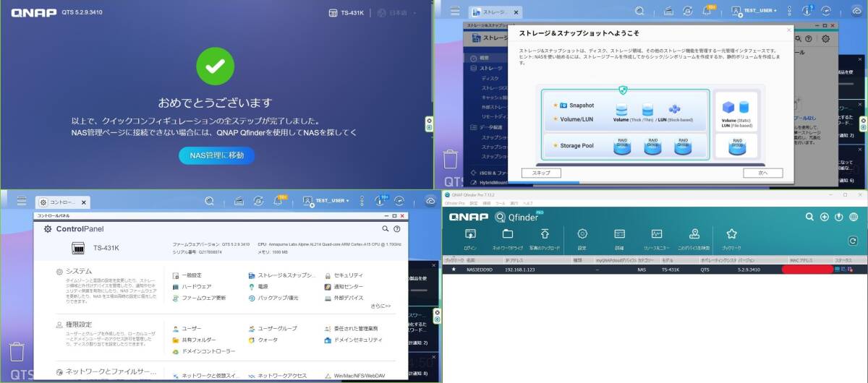The width and height of the screenshot is (868, 383).
Task: Open 共有フォルダー in Control Panel
Action: tap(194, 340)
